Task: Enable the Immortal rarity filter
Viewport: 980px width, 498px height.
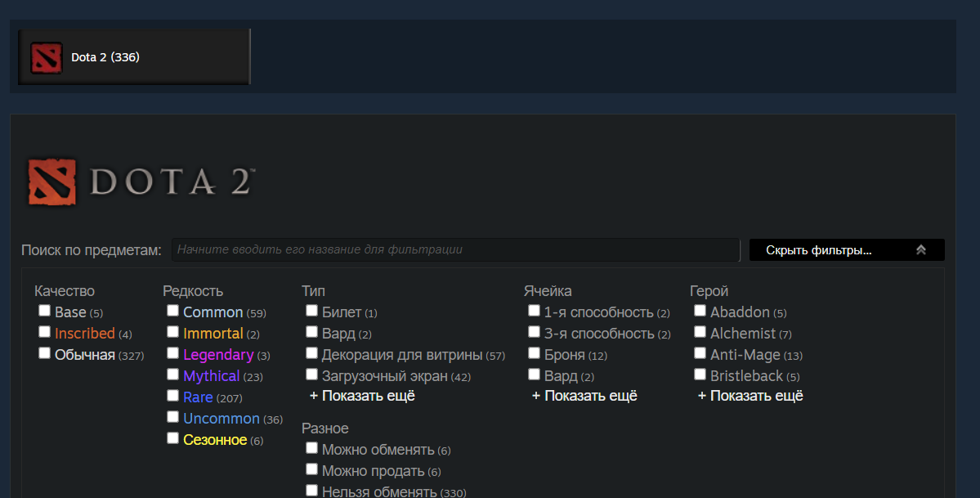Action: coord(173,332)
